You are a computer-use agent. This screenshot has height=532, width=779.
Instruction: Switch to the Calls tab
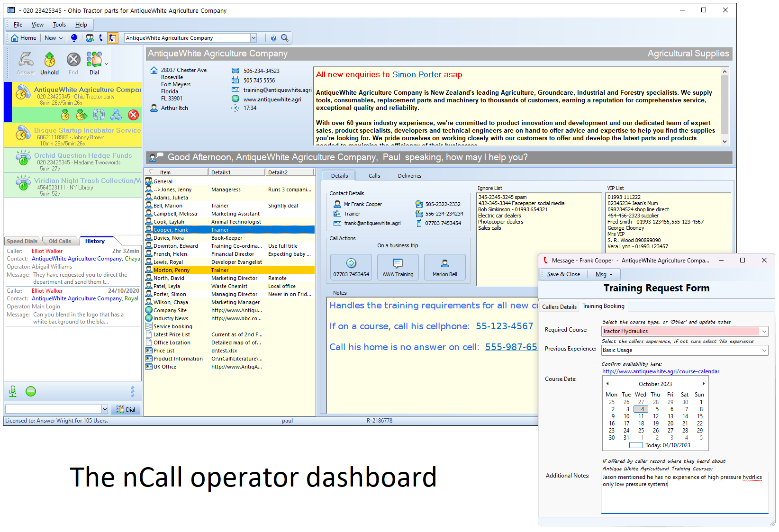(374, 176)
